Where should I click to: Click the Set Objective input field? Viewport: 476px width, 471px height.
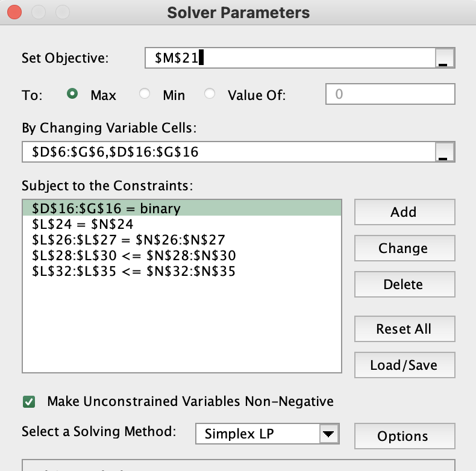tap(289, 59)
